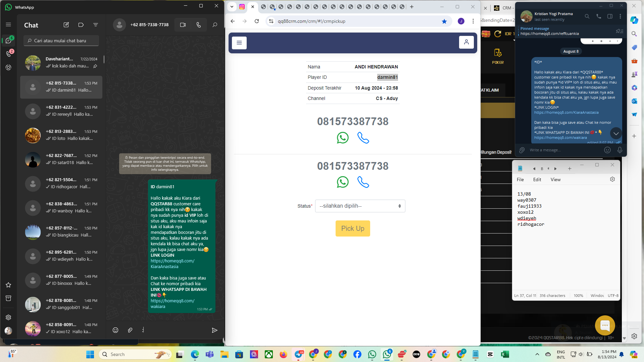Open starred messages in WhatsApp sidebar

pyautogui.click(x=8, y=285)
